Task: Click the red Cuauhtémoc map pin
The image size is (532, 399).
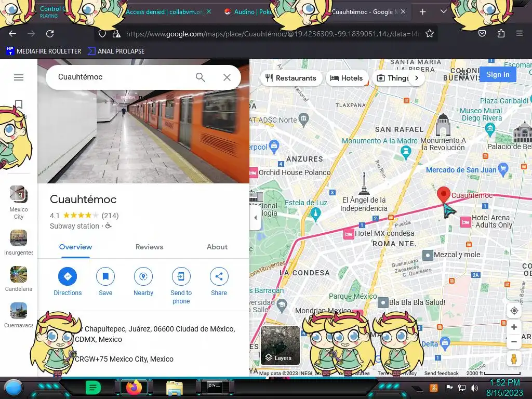Action: (444, 194)
